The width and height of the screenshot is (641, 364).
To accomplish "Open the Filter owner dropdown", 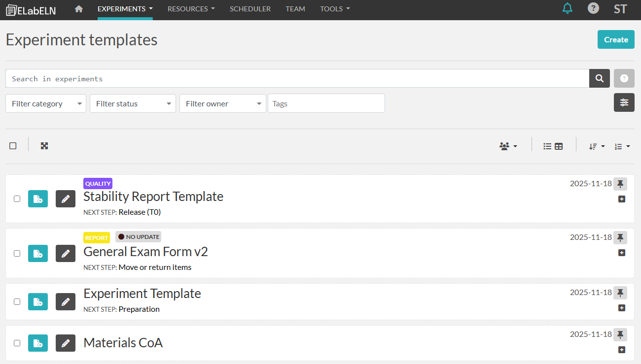I will coord(222,103).
